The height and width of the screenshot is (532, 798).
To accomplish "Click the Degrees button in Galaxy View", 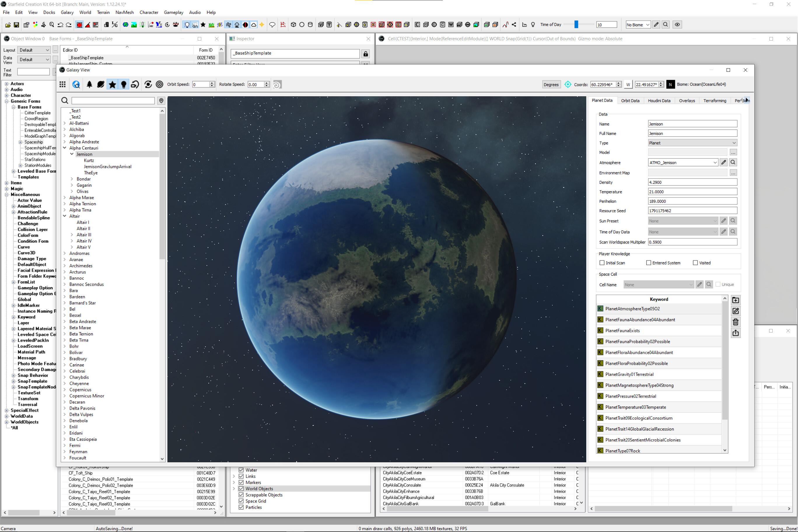I will point(551,85).
